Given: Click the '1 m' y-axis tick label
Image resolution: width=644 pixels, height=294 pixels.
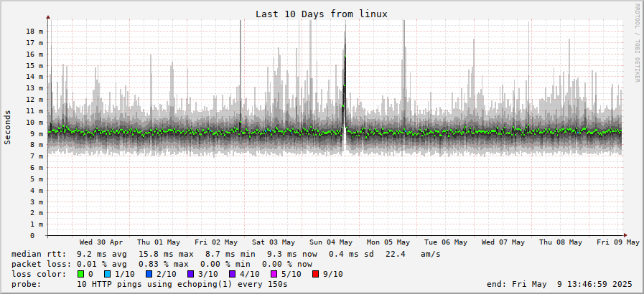Looking at the screenshot, I should point(37,224).
